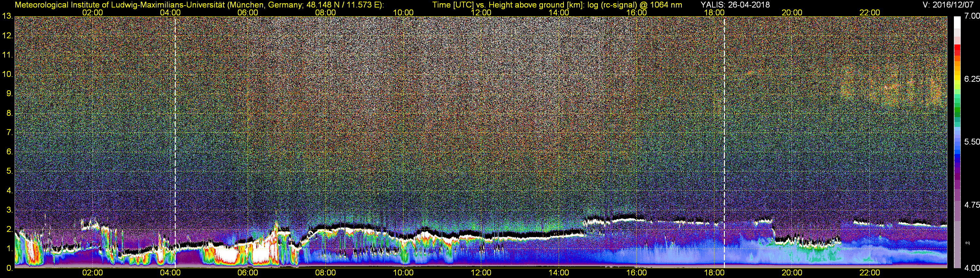Image resolution: width=980 pixels, height=278 pixels.
Task: Click the 18:00 label on the top time axis
Action: click(x=714, y=12)
